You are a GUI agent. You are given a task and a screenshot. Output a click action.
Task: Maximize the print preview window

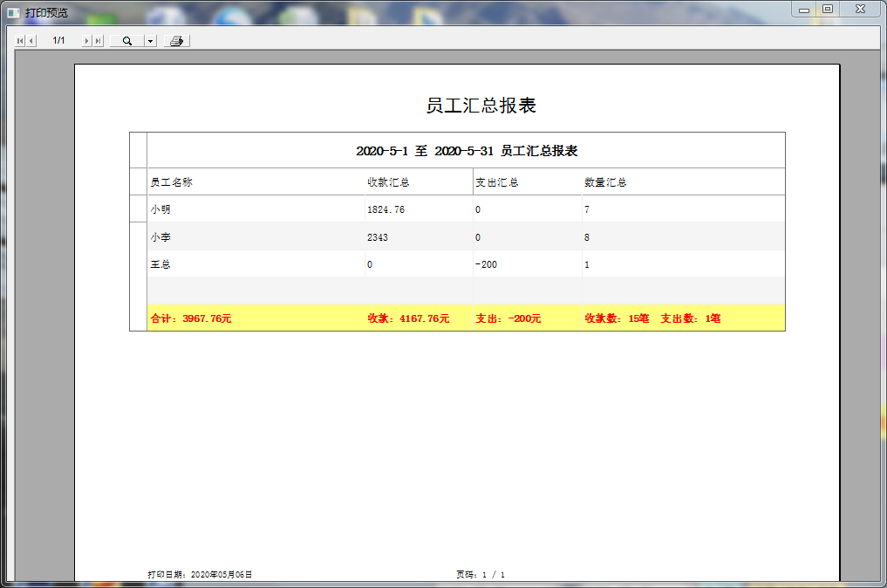point(827,10)
